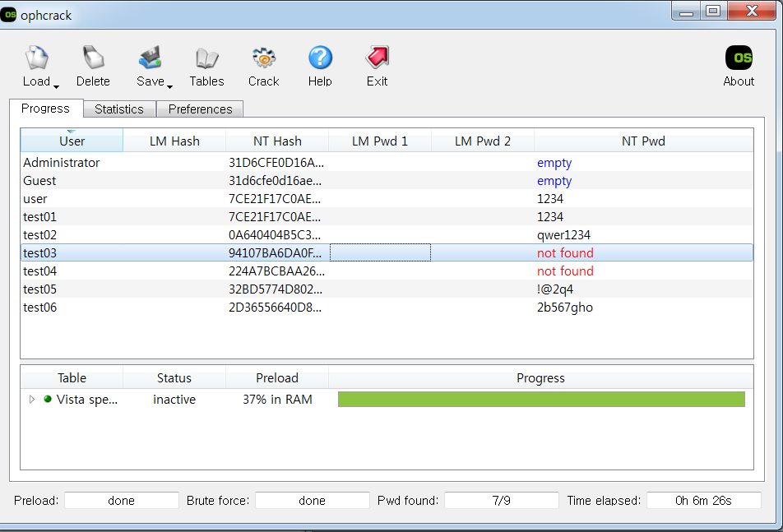This screenshot has height=532, width=783.
Task: Click green status dot of Vista table
Action: click(48, 399)
